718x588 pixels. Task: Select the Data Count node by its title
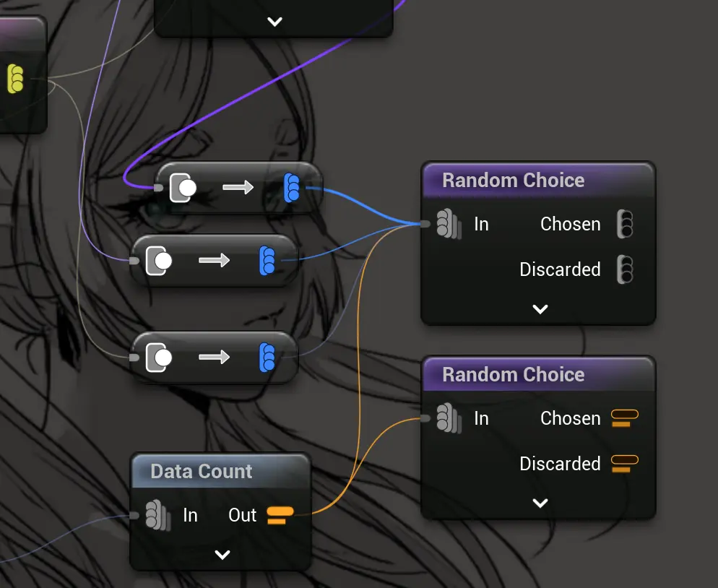tap(202, 472)
